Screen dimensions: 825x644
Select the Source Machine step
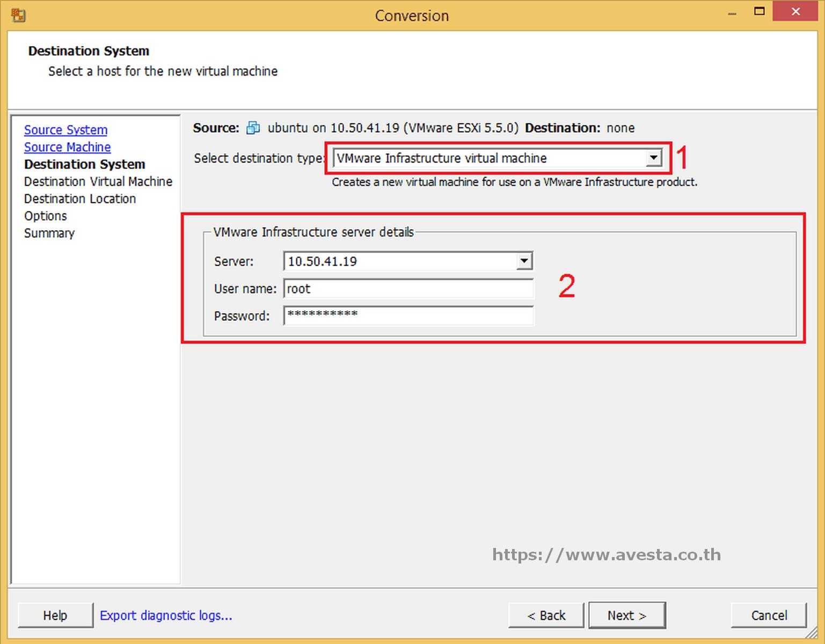(67, 147)
